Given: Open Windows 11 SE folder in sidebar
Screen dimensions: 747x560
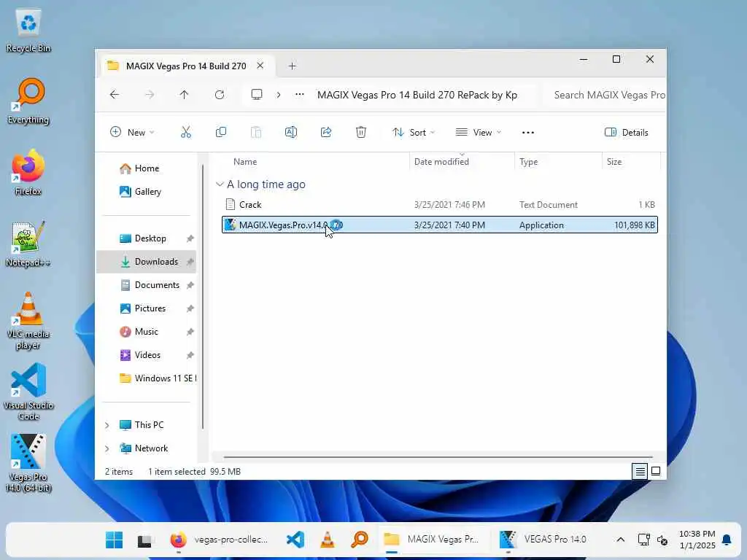Looking at the screenshot, I should tap(158, 378).
